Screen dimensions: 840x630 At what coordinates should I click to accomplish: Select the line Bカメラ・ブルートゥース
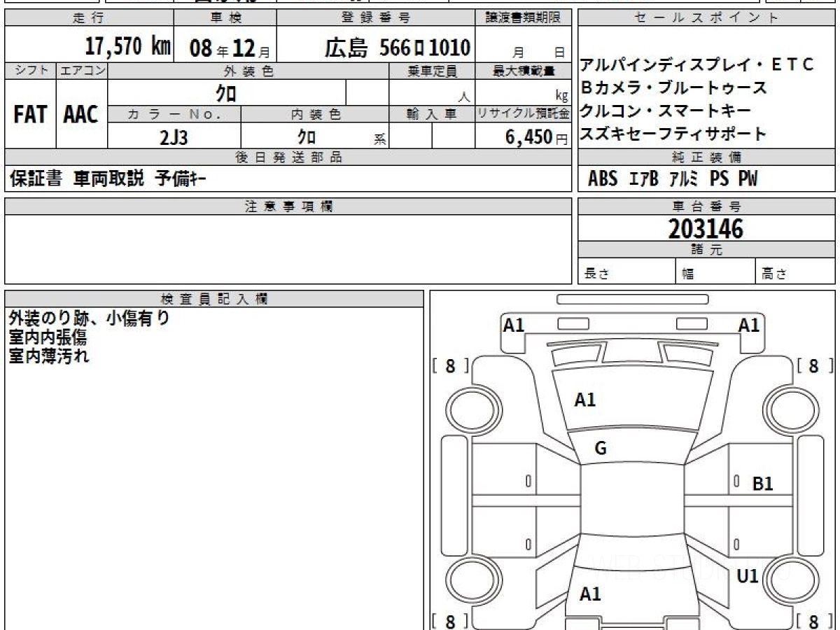674,88
